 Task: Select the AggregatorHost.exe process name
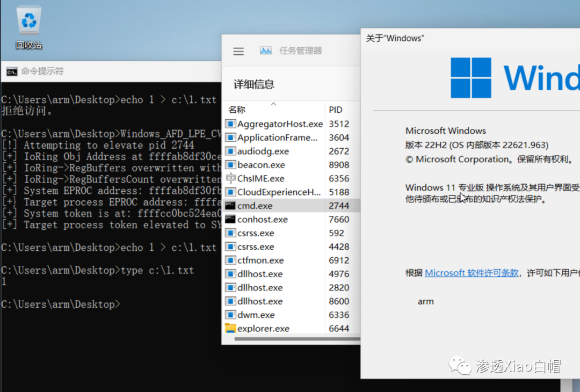click(280, 124)
